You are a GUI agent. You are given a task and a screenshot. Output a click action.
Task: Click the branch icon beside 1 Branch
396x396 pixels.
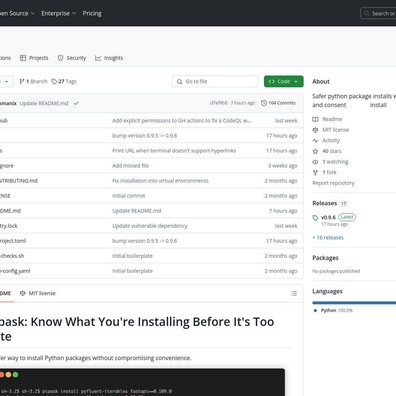pos(22,81)
